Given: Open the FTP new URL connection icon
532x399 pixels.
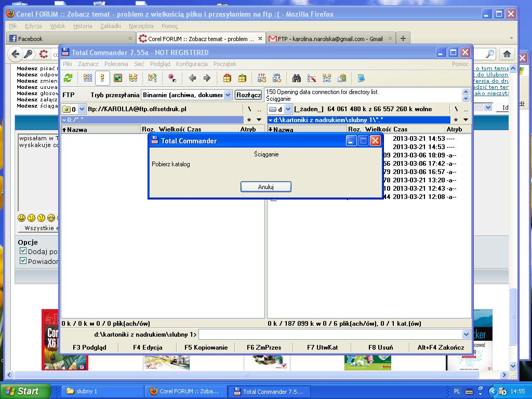Looking at the screenshot, I should click(x=277, y=78).
